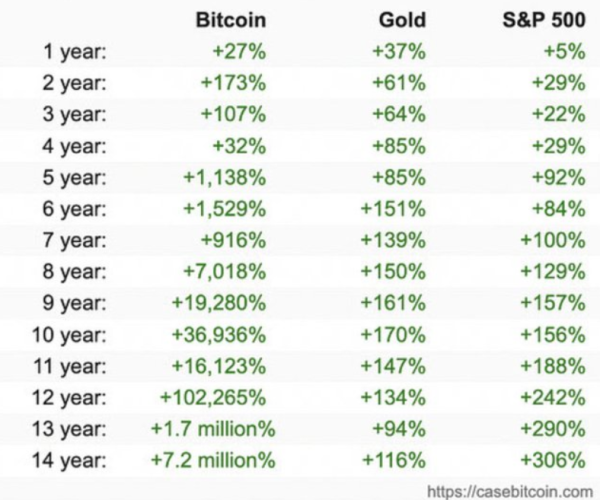Click Gold +37% one-year value
The height and width of the screenshot is (500, 600).
point(399,51)
